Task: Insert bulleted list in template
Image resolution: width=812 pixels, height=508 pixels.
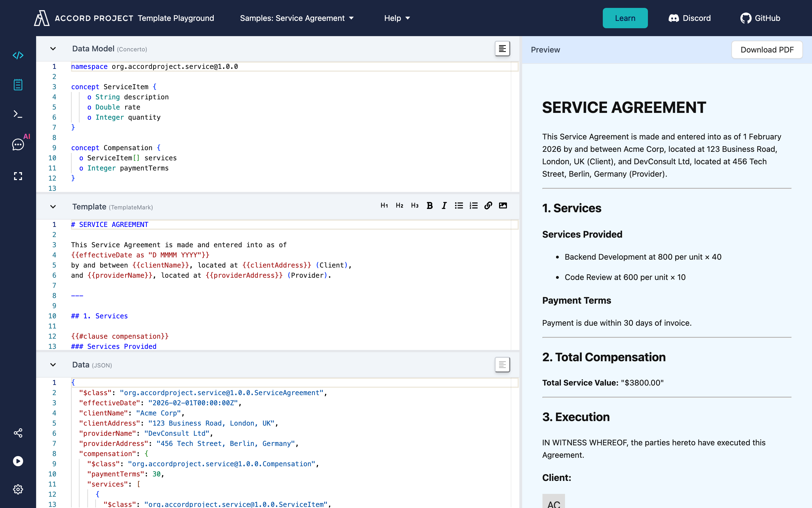Action: coord(459,206)
